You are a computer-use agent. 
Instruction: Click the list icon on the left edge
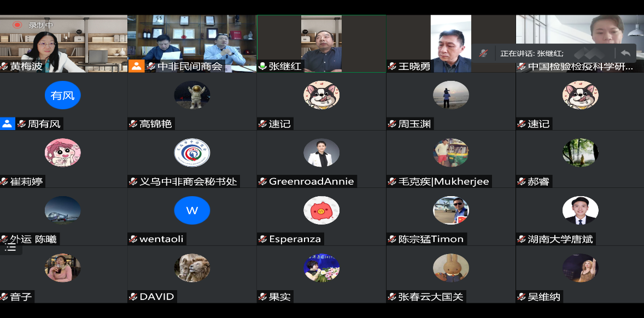(x=10, y=247)
